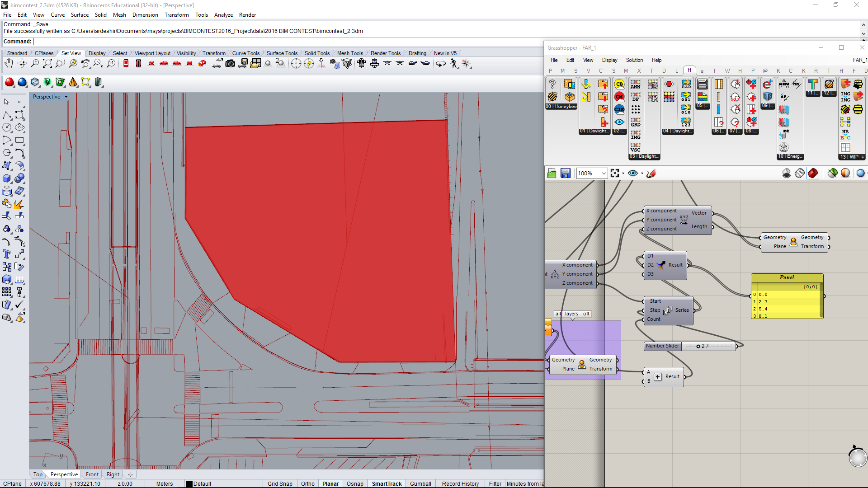This screenshot has height=488, width=868.
Task: Open the 100% zoom level dropdown
Action: [604, 173]
